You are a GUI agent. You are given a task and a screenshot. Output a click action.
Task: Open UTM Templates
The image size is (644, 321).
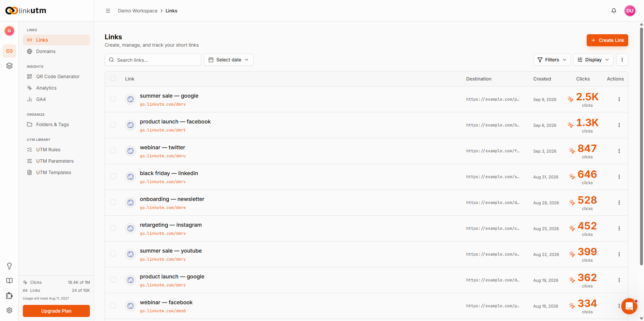coord(56,172)
